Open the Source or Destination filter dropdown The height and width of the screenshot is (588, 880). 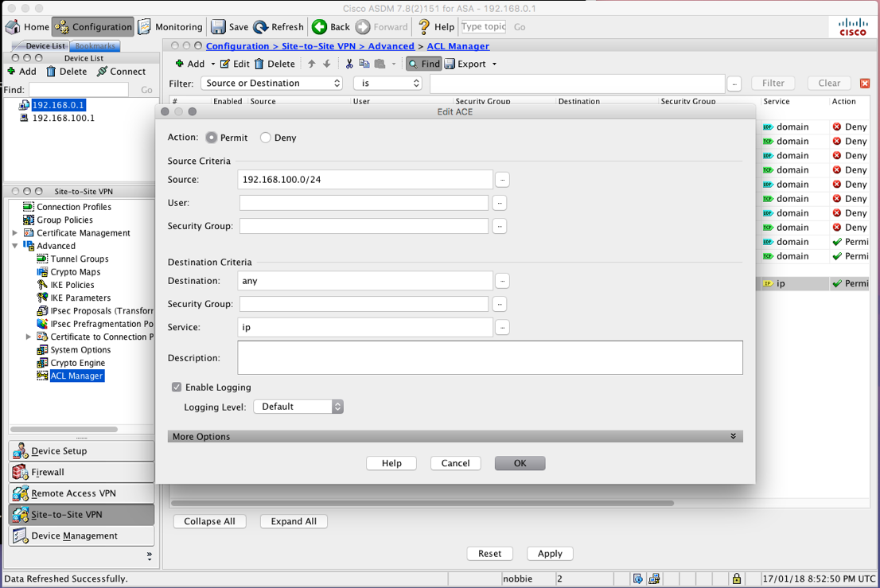click(x=271, y=83)
